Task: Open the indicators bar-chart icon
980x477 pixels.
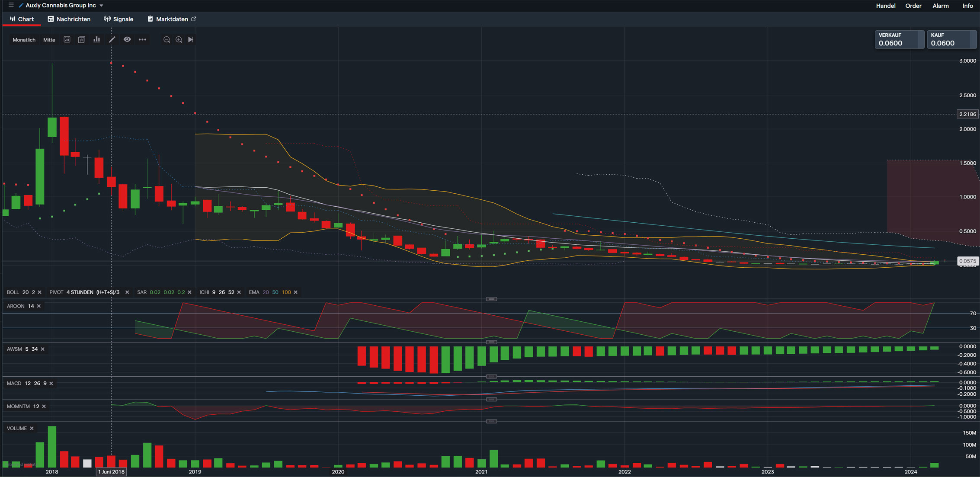Action: tap(97, 40)
